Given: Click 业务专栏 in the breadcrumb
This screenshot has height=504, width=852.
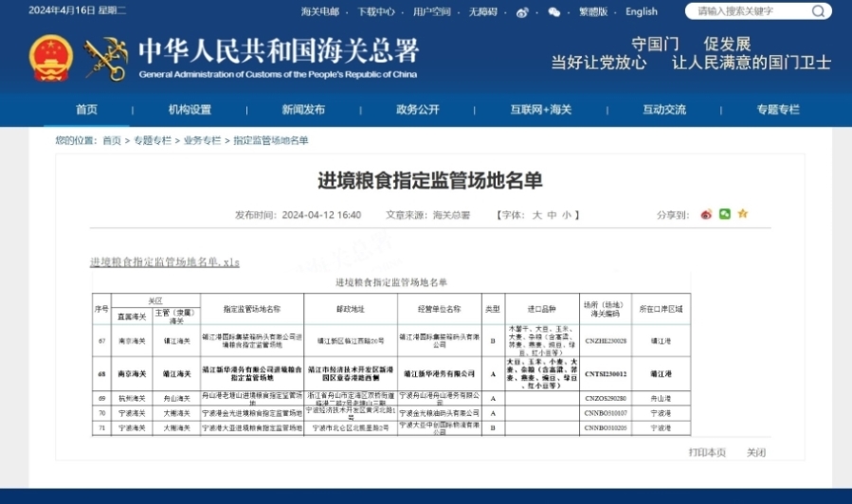Looking at the screenshot, I should [202, 140].
